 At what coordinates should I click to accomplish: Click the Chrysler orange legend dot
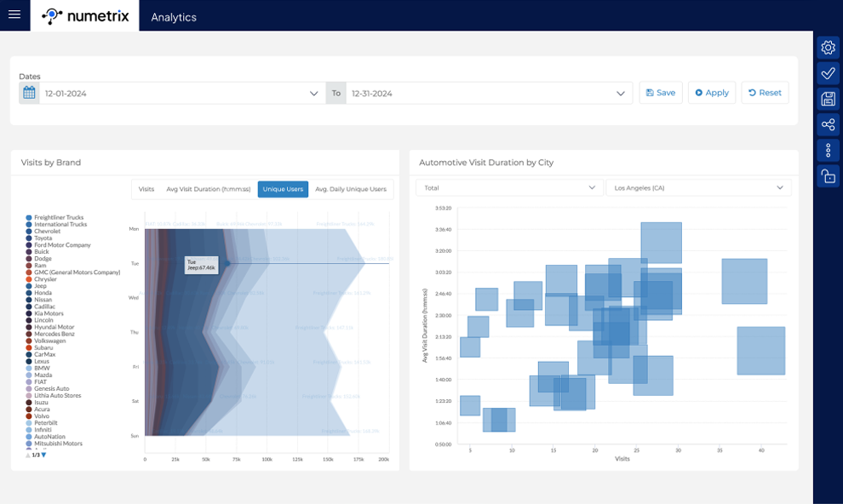29,279
